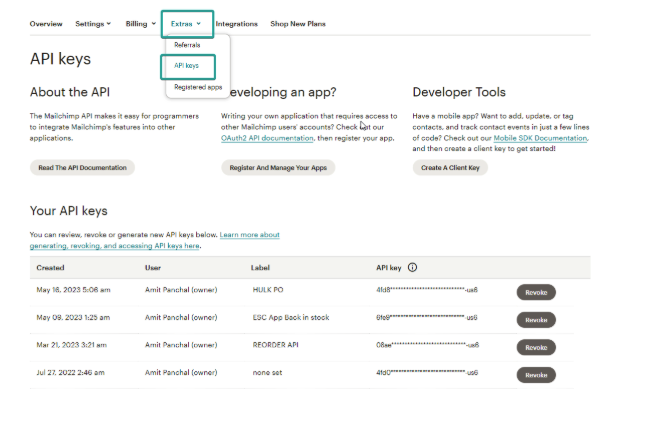Select the Shop New Plans tab

coord(297,24)
